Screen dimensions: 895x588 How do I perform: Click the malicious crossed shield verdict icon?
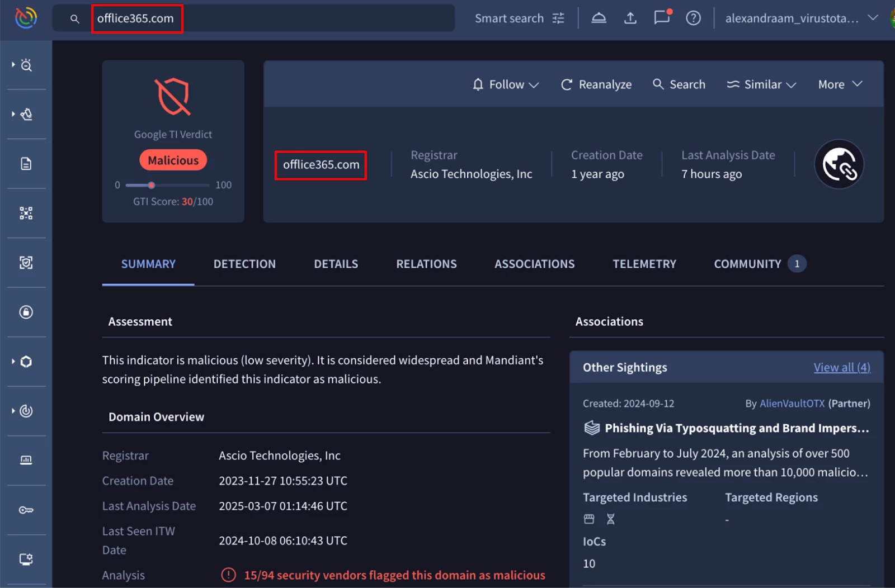tap(173, 97)
